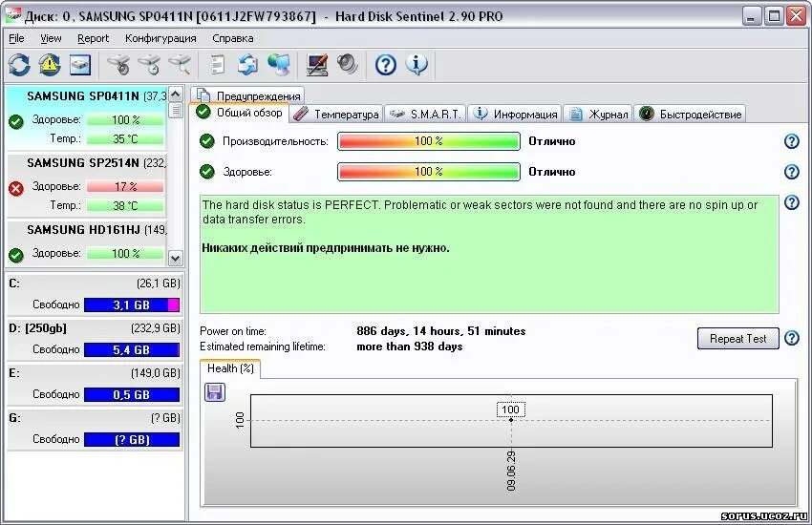This screenshot has height=525, width=812.
Task: Click the blue refresh arrows toolbar icon
Action: tap(19, 65)
